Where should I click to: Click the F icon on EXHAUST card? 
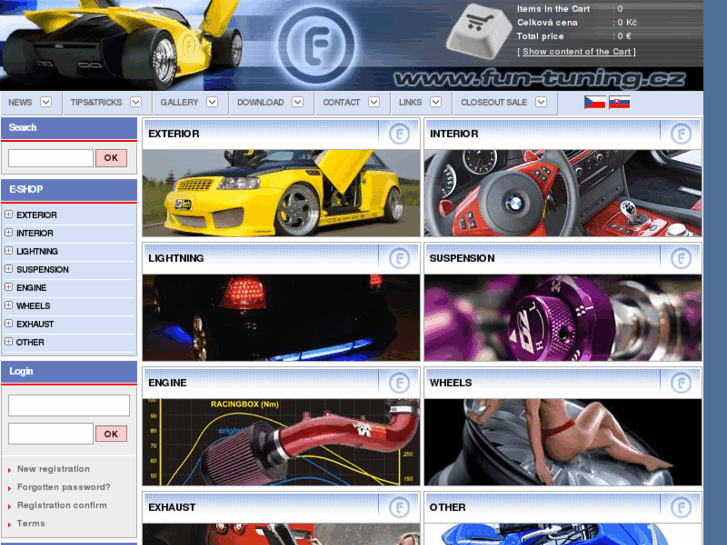[x=399, y=507]
